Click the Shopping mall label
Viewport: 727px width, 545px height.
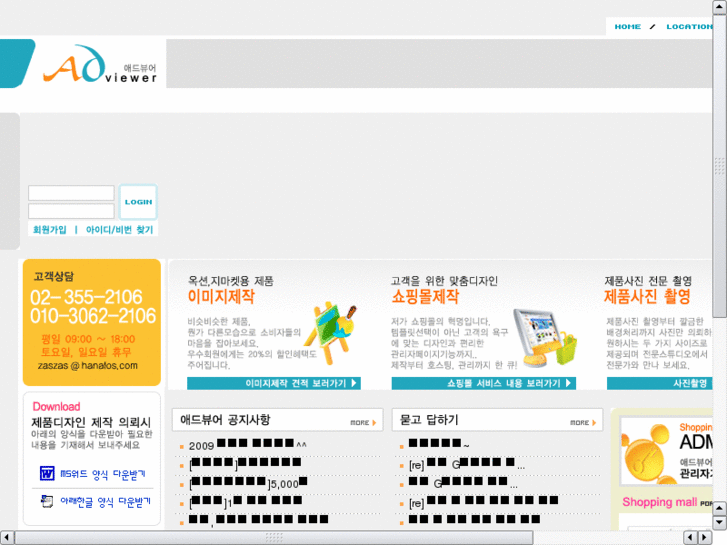pos(659,502)
